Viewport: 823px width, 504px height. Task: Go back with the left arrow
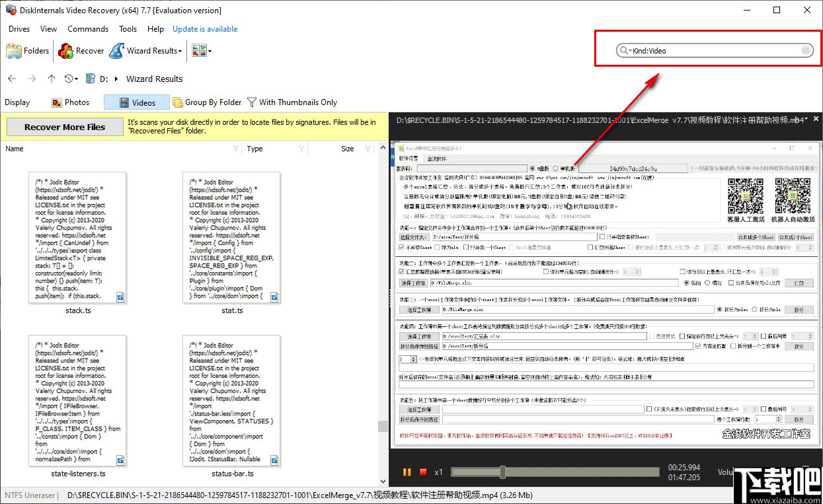point(12,79)
